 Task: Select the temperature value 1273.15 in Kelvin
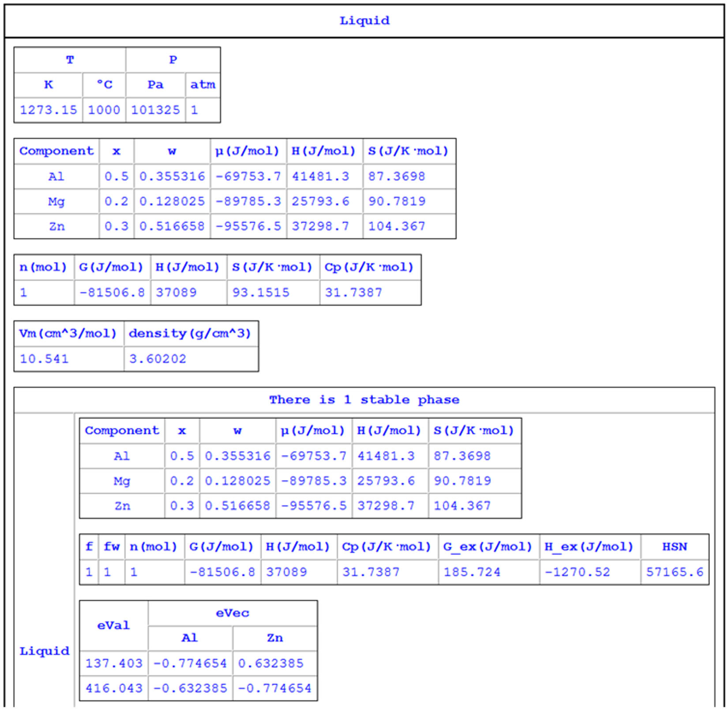click(49, 110)
